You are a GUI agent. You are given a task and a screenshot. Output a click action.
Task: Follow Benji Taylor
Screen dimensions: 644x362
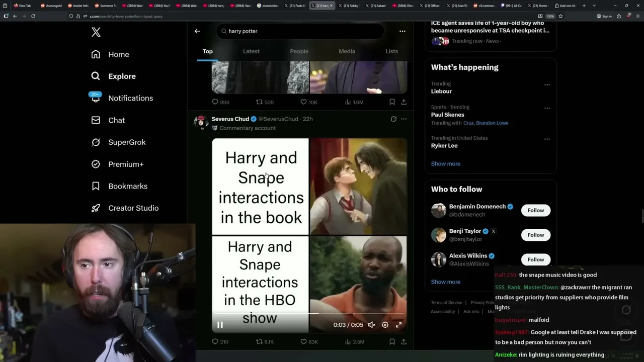[x=536, y=235]
